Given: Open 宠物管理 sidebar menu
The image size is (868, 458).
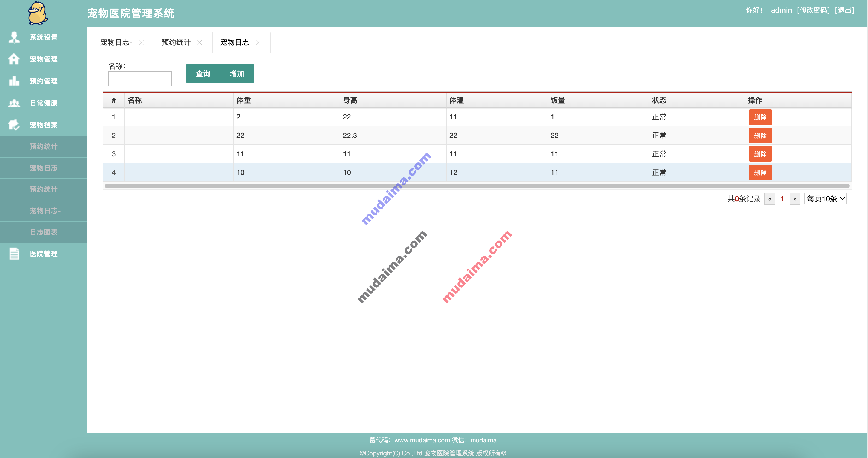Looking at the screenshot, I should [44, 59].
